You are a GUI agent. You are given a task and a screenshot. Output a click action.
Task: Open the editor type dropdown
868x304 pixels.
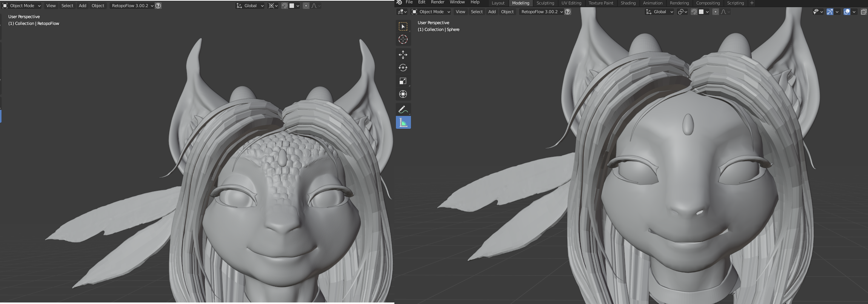pyautogui.click(x=402, y=12)
